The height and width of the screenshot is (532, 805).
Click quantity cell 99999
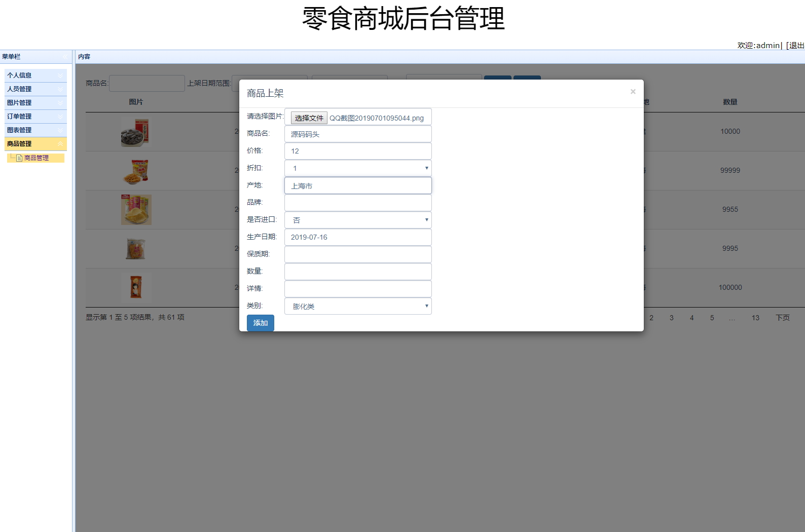730,170
